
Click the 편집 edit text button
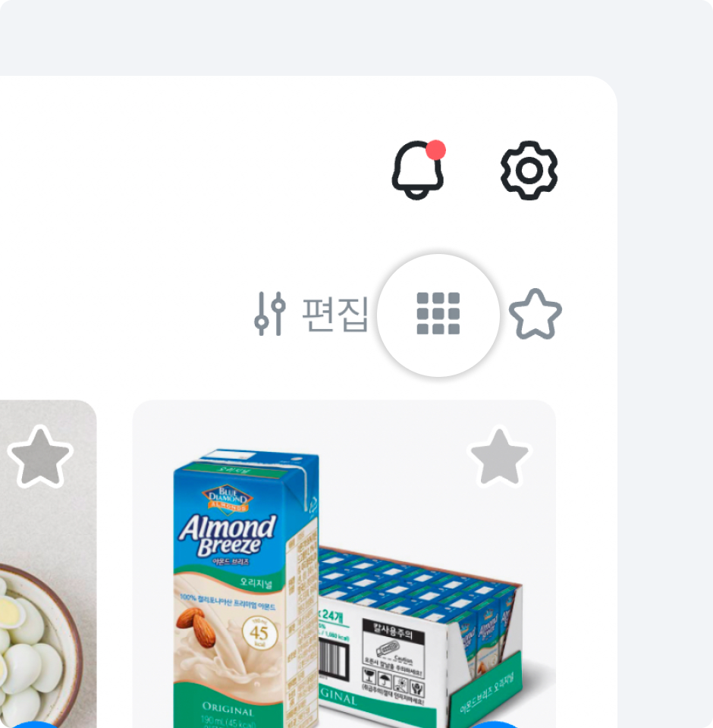click(x=335, y=314)
